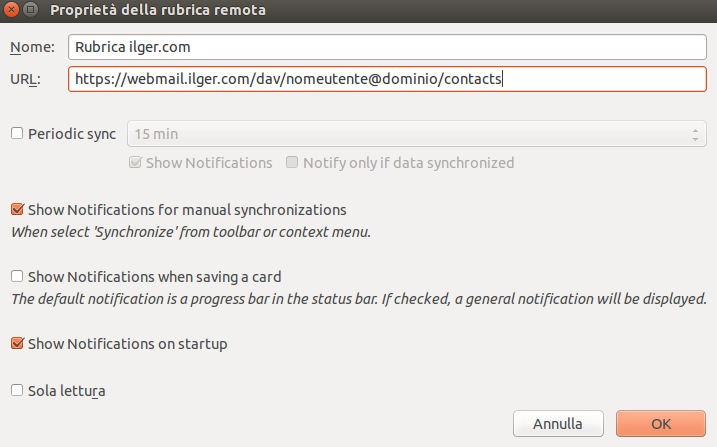
Task: Click the dialog title Proprietà della rubrica remota
Action: click(158, 10)
